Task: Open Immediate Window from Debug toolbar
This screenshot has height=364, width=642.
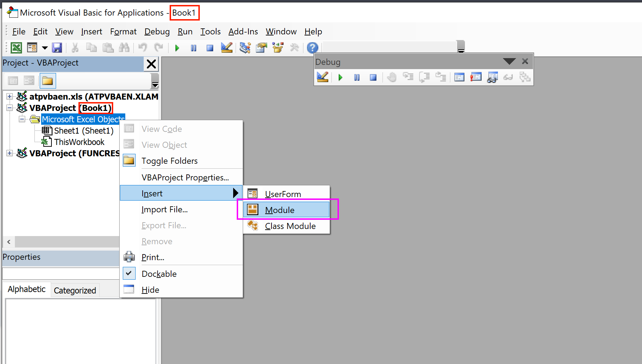Action: pos(476,77)
